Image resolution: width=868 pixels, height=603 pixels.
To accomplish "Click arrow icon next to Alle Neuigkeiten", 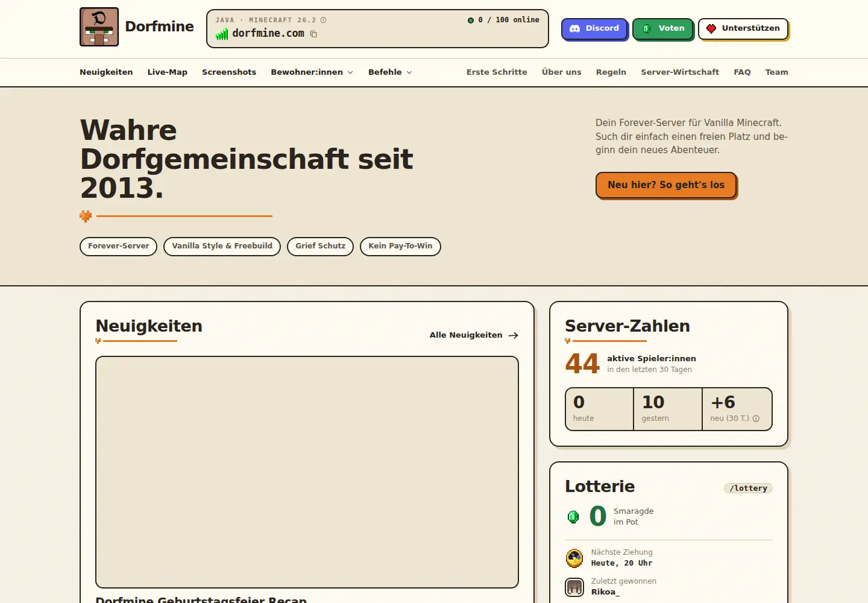I will pyautogui.click(x=513, y=335).
